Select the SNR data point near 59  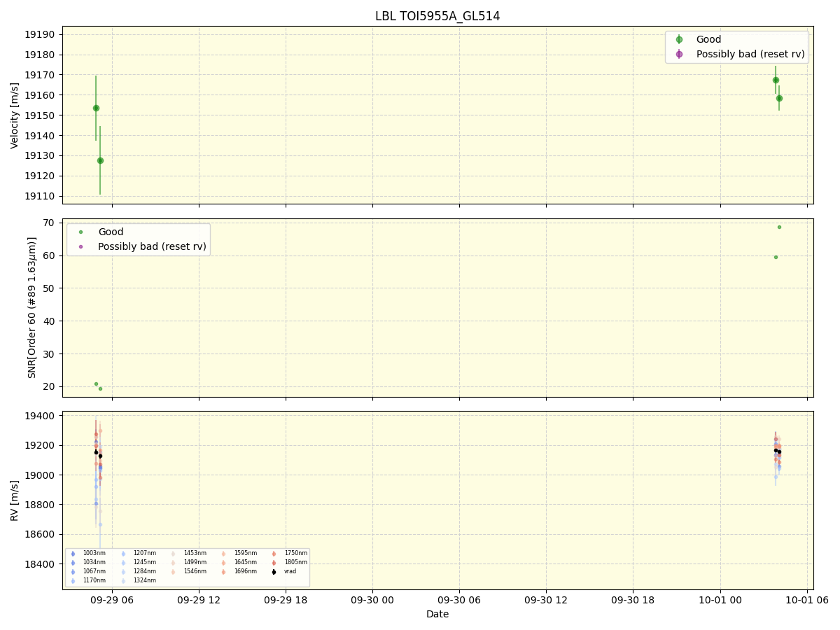click(x=776, y=257)
